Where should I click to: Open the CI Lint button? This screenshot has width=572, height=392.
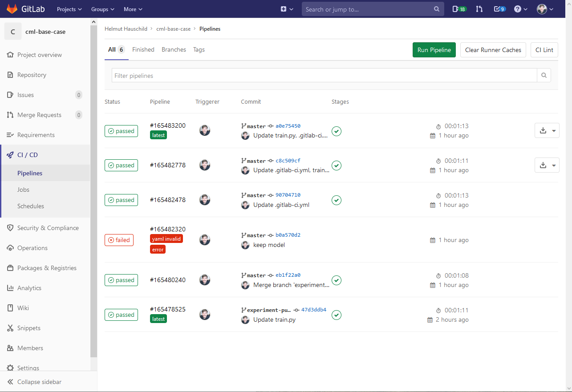tap(544, 50)
